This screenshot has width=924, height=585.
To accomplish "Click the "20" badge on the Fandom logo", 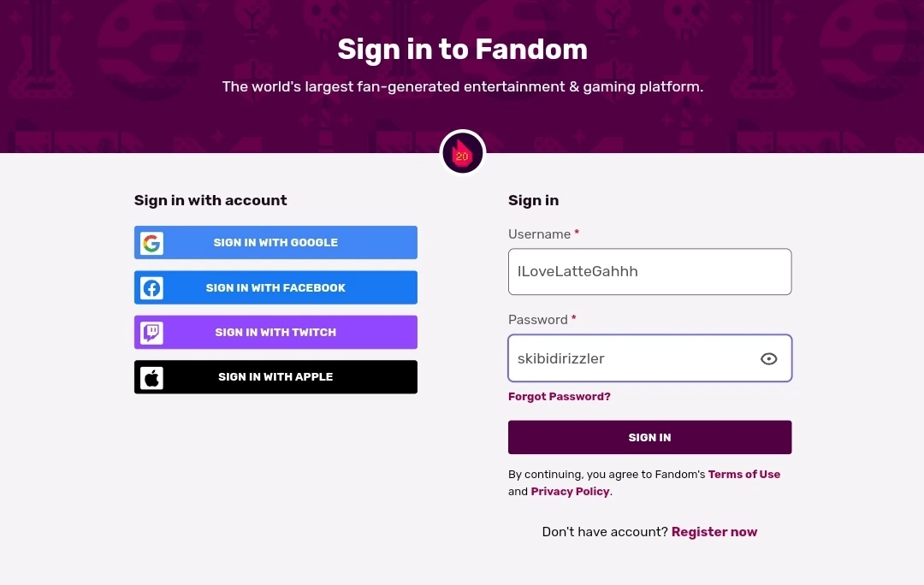I will [x=462, y=157].
